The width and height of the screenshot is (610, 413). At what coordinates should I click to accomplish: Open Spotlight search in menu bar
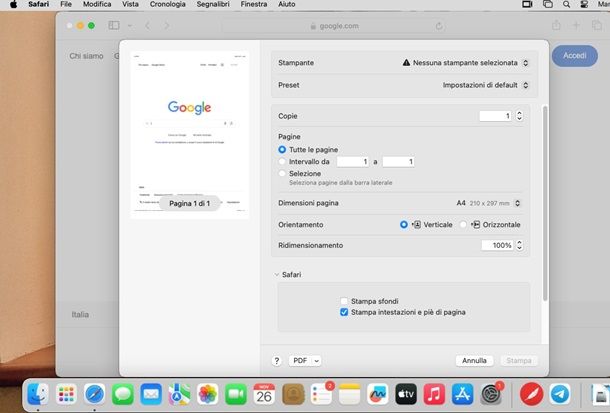[566, 4]
